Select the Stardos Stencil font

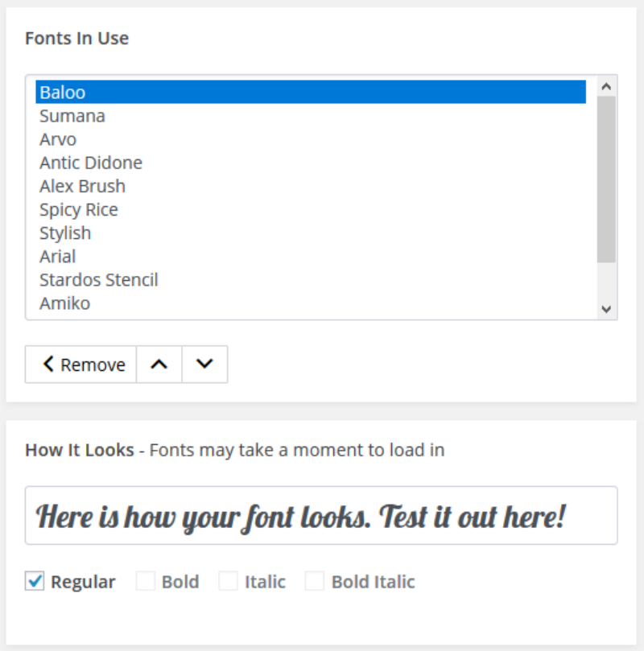[x=99, y=280]
